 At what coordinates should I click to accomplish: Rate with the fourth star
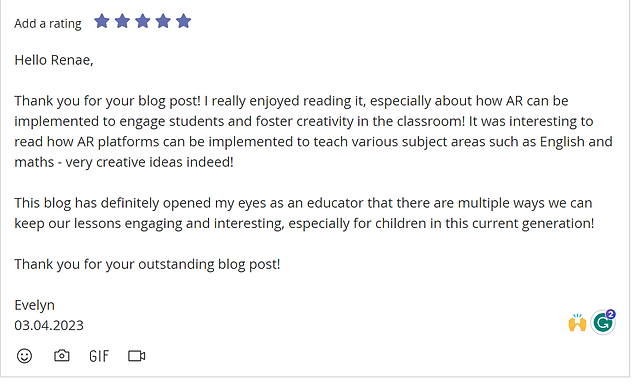click(x=163, y=21)
